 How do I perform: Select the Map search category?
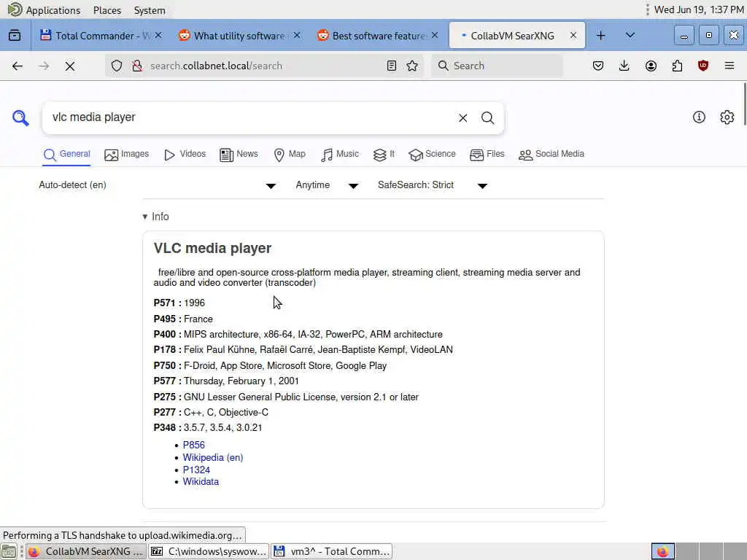point(290,155)
